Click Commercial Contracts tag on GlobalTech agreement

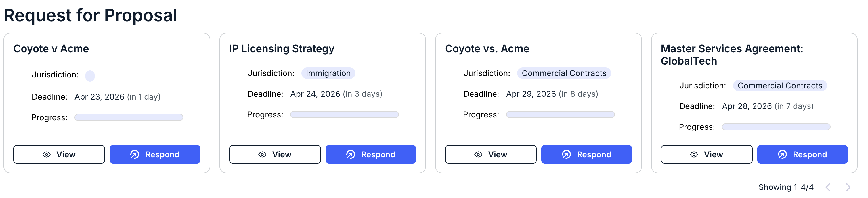click(780, 86)
